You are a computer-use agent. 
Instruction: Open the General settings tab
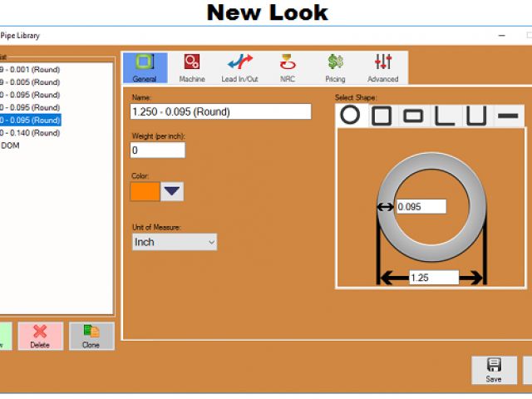click(x=145, y=68)
